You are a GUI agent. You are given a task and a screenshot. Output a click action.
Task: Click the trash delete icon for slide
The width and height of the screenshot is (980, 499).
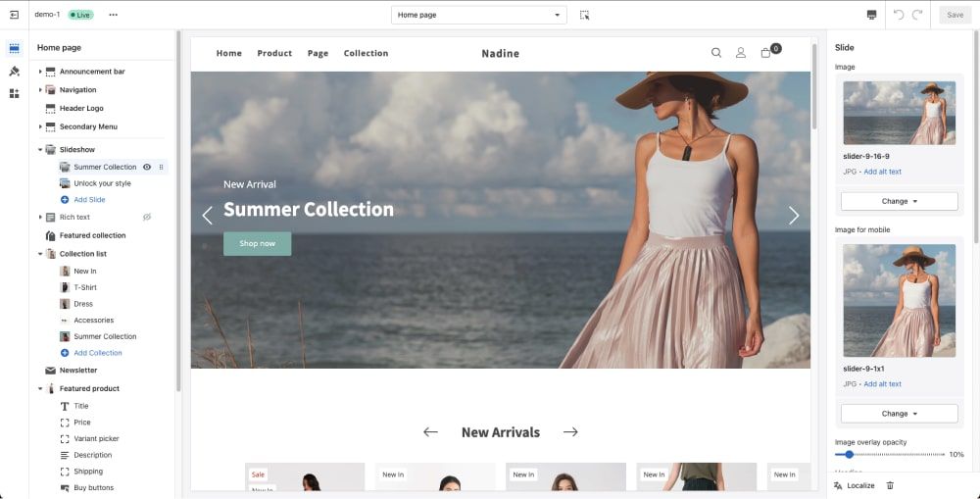(891, 485)
